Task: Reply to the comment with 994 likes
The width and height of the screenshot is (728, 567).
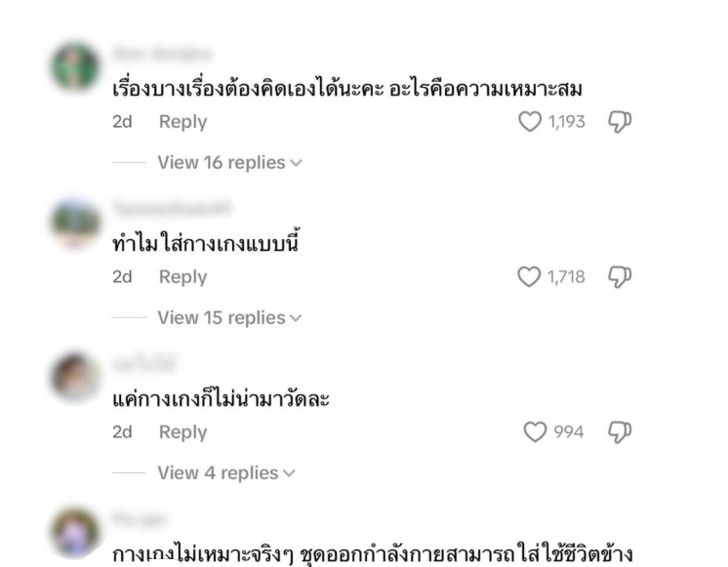Action: point(182,432)
